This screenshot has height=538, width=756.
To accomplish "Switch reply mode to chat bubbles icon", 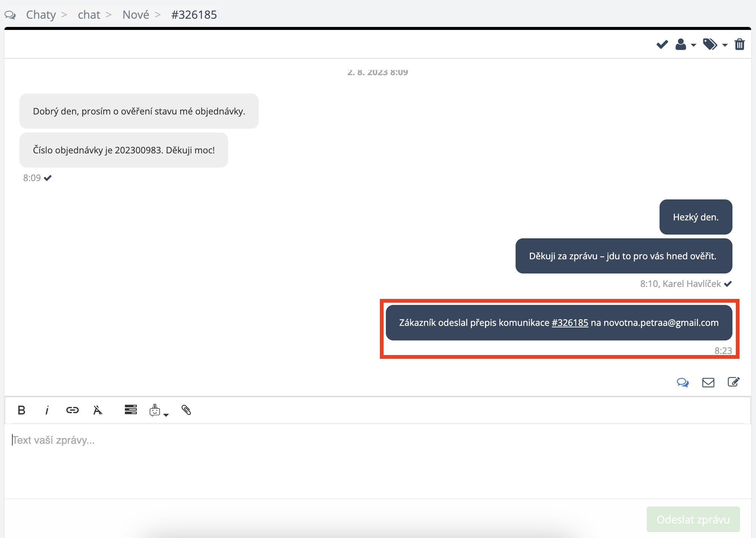I will point(682,382).
